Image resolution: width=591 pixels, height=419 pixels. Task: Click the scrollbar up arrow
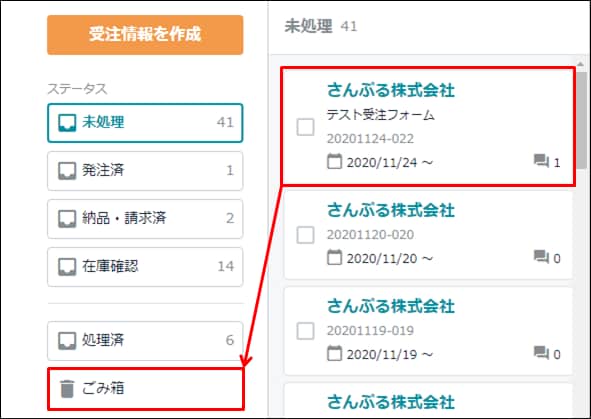(x=581, y=64)
